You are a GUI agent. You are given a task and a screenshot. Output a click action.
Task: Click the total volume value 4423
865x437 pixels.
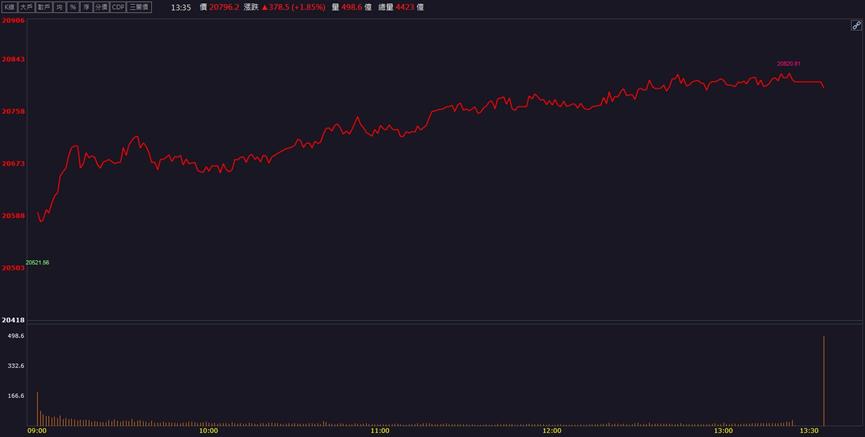click(x=404, y=8)
